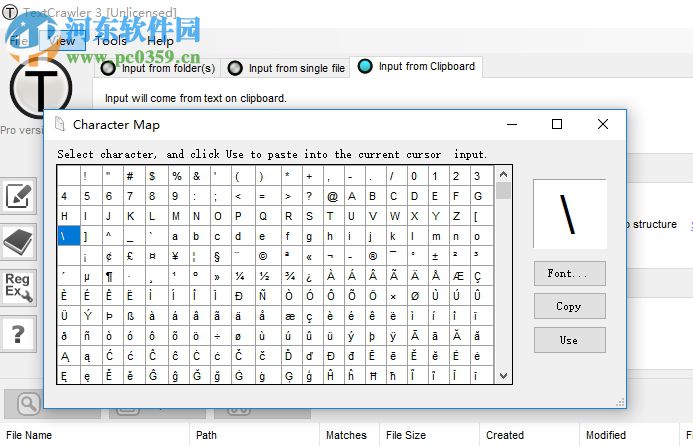Screen dimensions: 693x446
Task: Click the TextCrawler title bar logo icon
Action: pyautogui.click(x=10, y=12)
